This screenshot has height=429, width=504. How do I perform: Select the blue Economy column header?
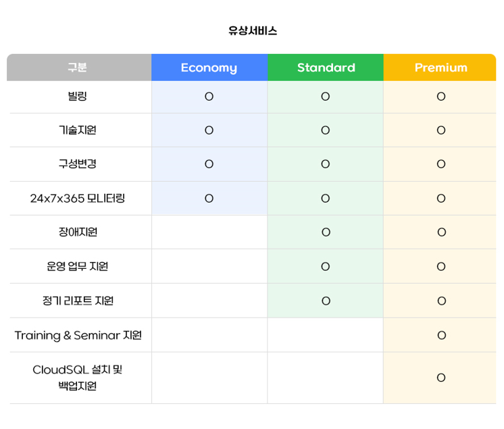[209, 68]
